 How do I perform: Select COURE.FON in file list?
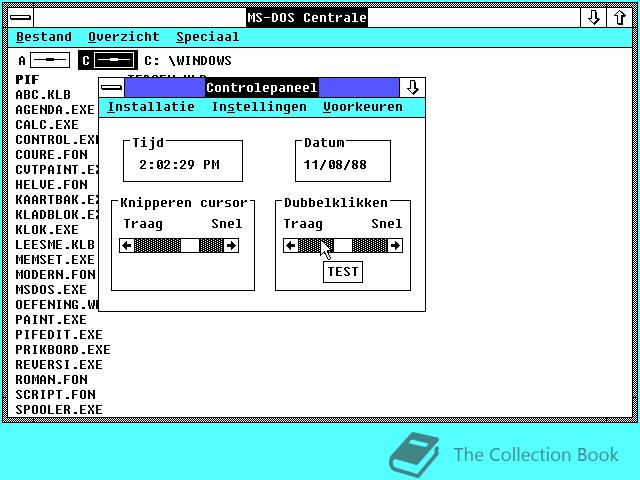[x=51, y=155]
